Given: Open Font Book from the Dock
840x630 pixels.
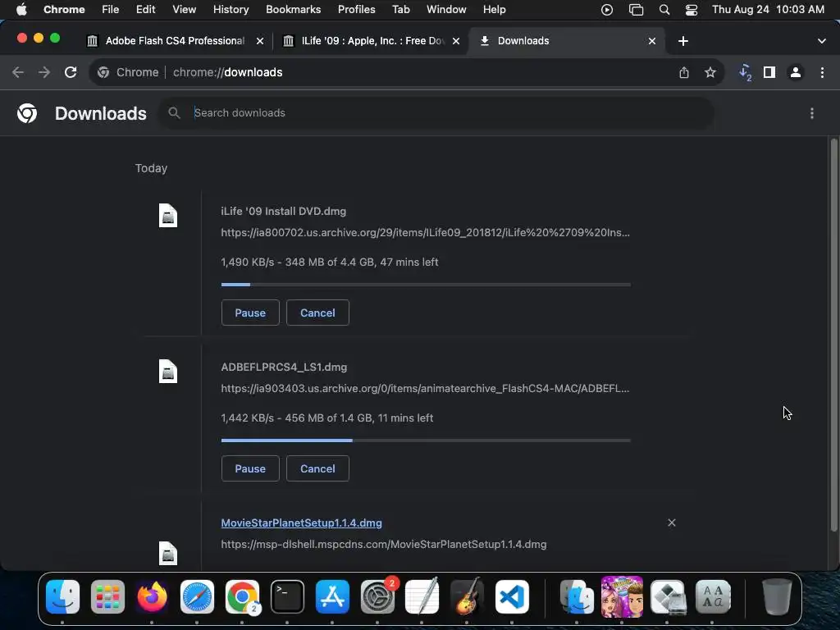Looking at the screenshot, I should 713,597.
